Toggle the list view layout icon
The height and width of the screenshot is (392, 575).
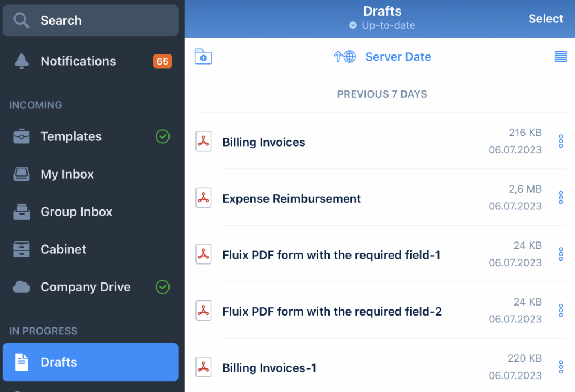(560, 57)
